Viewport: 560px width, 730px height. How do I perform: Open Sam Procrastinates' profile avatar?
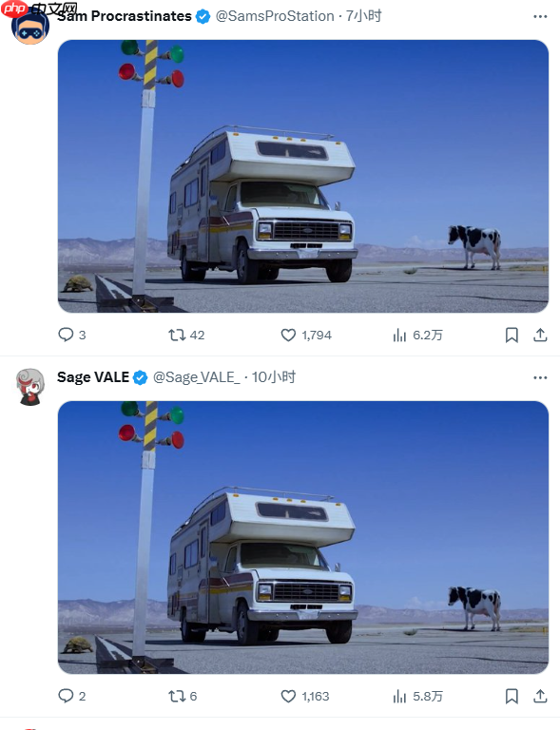click(x=30, y=26)
